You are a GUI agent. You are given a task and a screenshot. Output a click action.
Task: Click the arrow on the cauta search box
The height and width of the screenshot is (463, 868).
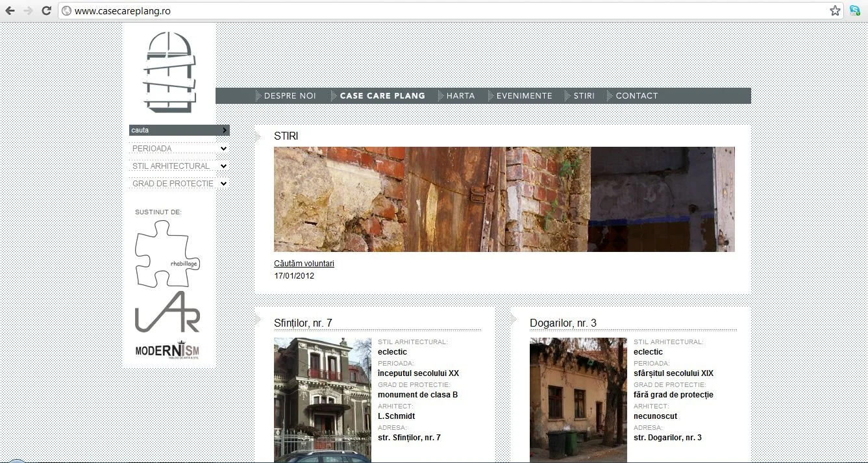(x=225, y=131)
